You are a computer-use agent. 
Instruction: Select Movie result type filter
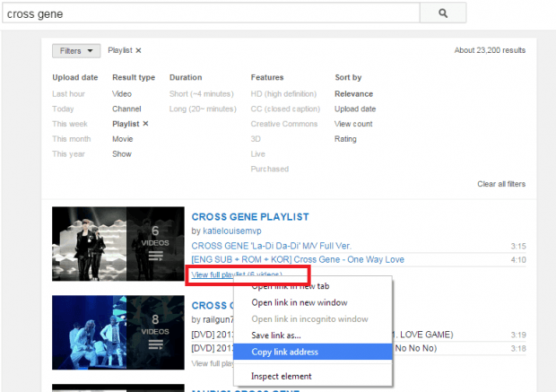click(x=124, y=139)
